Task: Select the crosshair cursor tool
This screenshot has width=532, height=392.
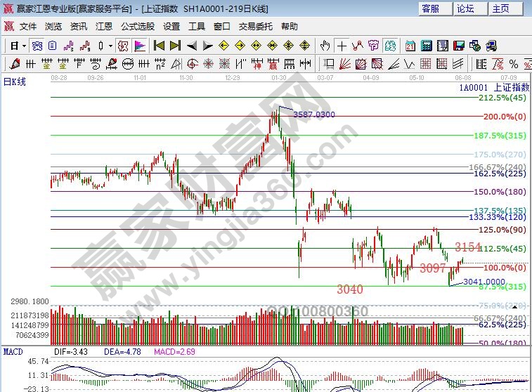Action: (342, 46)
